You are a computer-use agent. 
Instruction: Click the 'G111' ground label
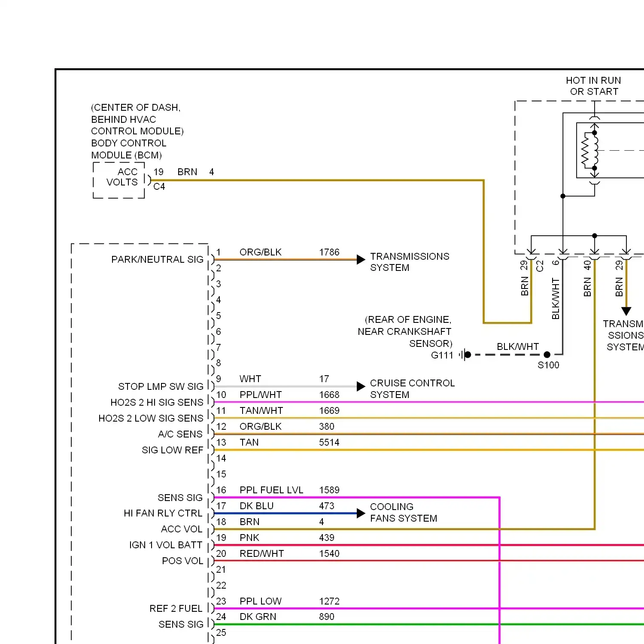coord(442,355)
